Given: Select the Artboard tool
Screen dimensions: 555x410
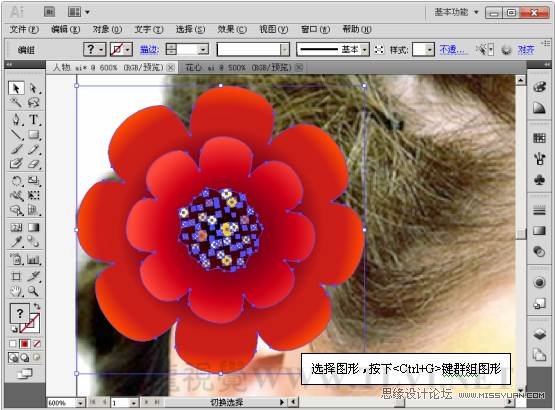Looking at the screenshot, I should 16,277.
